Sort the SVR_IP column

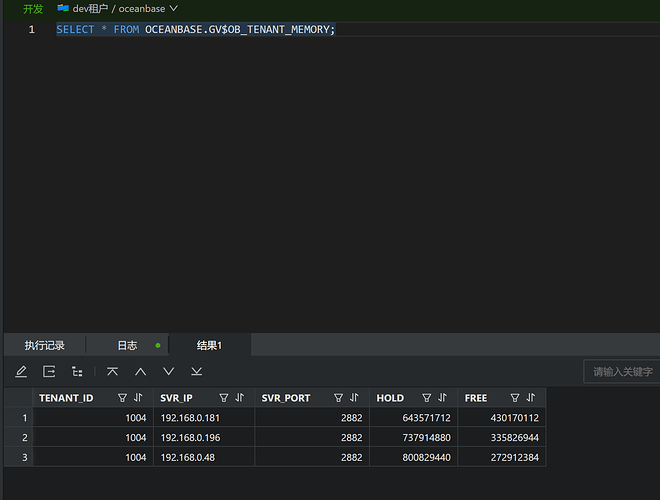(240, 398)
